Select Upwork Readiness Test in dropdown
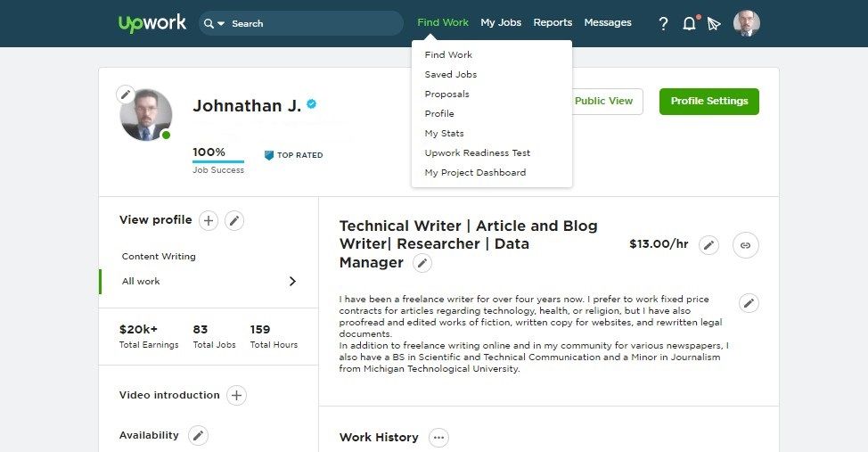Viewport: 868px width, 452px height. click(x=477, y=152)
